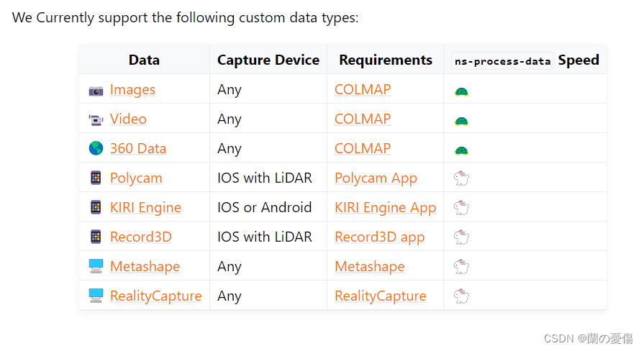The width and height of the screenshot is (644, 351).
Task: Click the video camera icon beside Video
Action: (96, 120)
